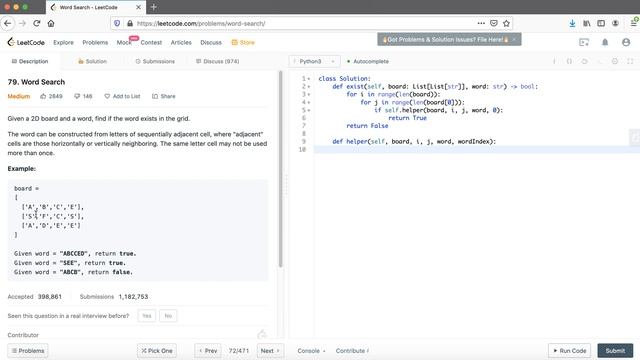Fold the code at line 1
The image size is (640, 360).
(309, 79)
